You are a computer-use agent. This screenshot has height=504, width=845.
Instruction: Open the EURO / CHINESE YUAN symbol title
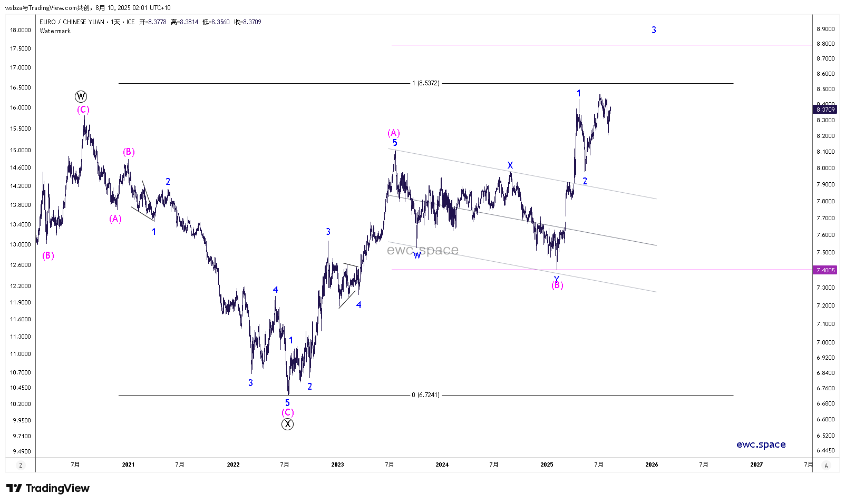[72, 22]
